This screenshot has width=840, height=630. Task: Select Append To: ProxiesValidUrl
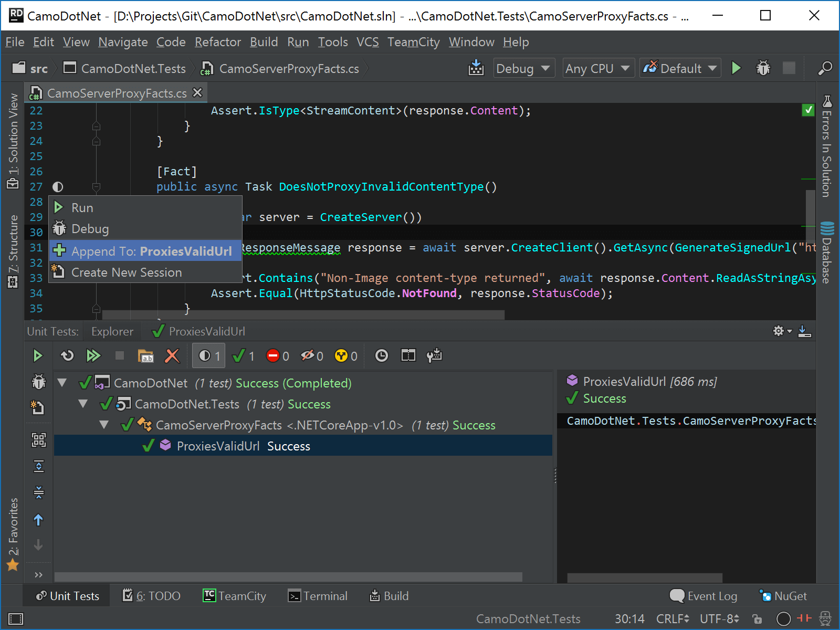[145, 251]
